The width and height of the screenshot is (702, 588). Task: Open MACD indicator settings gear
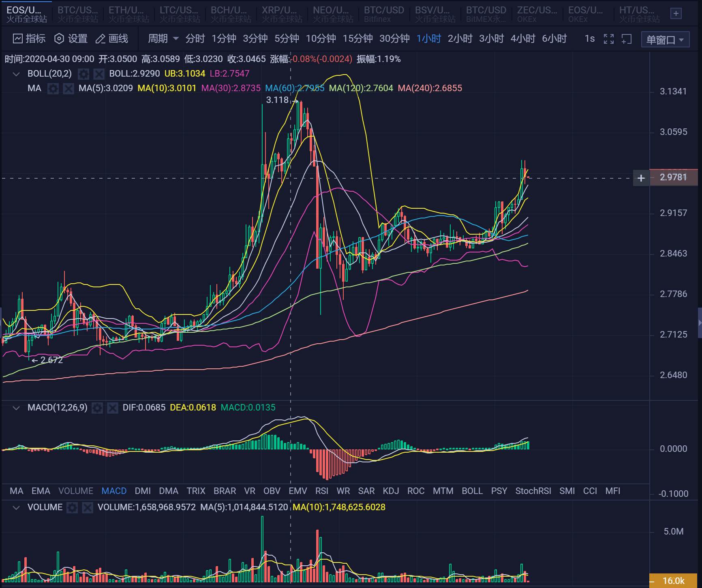tap(97, 408)
